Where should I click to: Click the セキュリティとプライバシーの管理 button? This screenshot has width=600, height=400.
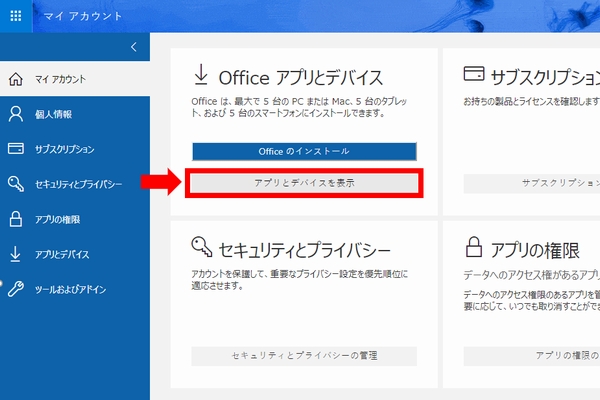304,356
